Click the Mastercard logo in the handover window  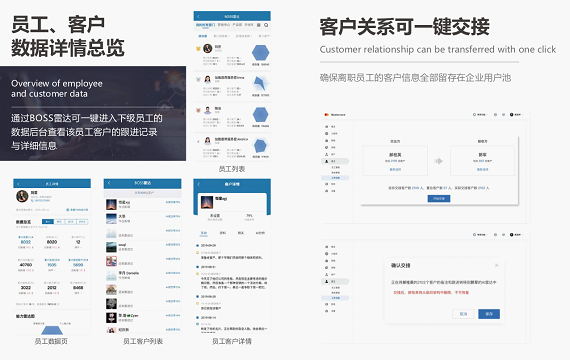pos(326,115)
